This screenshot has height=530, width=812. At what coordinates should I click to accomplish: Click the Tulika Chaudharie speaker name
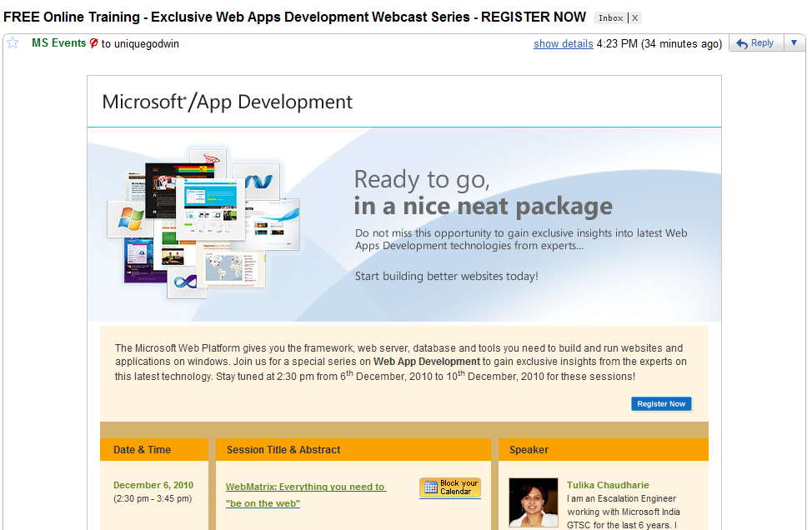(x=608, y=485)
